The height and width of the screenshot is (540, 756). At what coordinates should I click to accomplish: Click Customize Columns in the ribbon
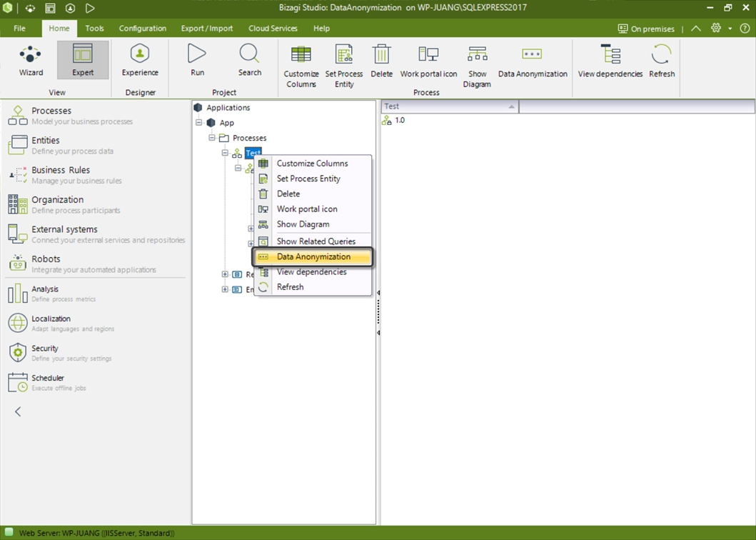point(301,66)
